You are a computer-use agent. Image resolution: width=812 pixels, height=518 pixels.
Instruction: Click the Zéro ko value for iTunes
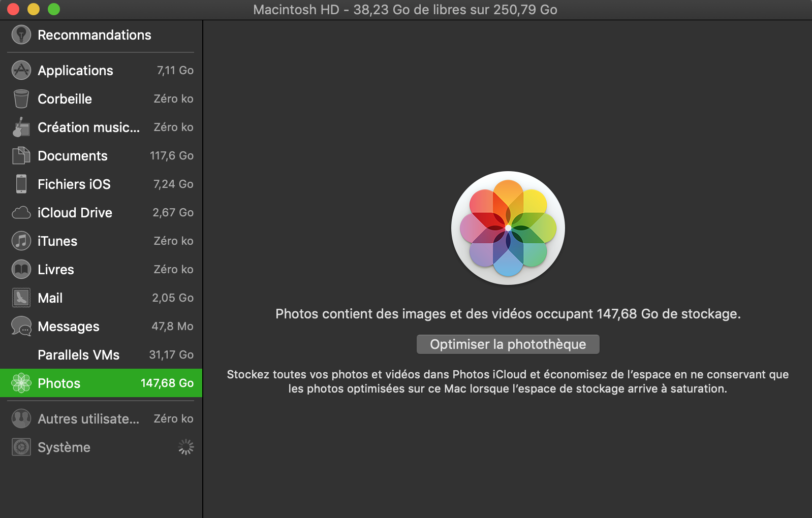(174, 241)
